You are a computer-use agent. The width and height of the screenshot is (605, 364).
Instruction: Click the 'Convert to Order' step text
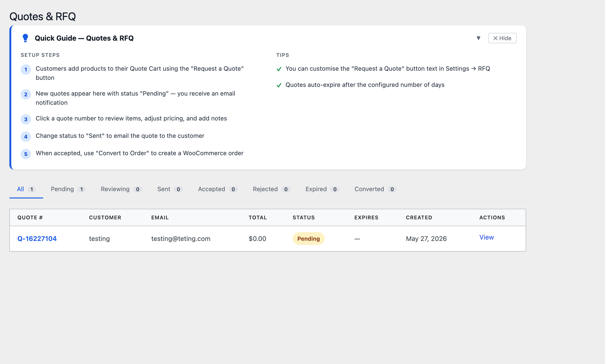pos(140,153)
